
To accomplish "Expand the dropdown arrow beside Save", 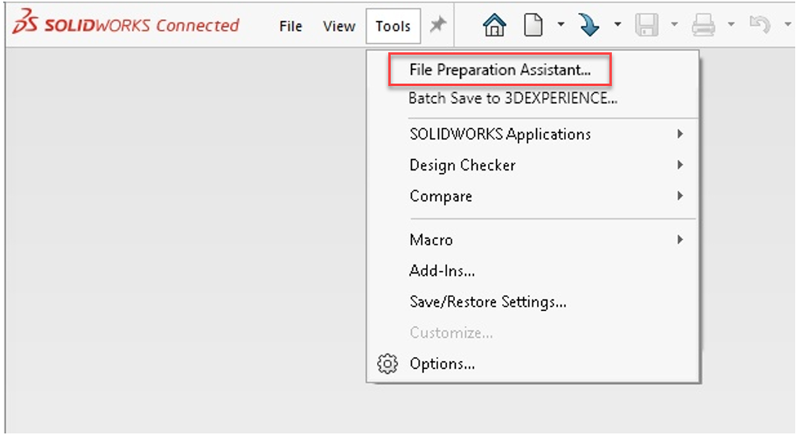I will tap(675, 26).
